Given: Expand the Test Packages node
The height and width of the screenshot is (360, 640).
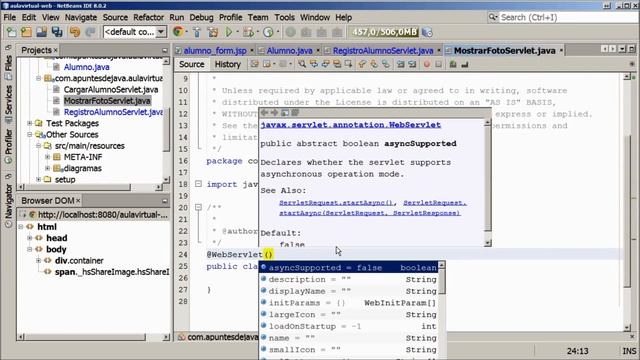Looking at the screenshot, I should pyautogui.click(x=29, y=123).
